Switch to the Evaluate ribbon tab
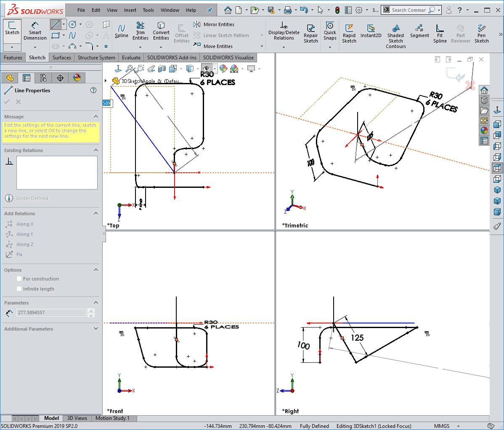 (131, 57)
